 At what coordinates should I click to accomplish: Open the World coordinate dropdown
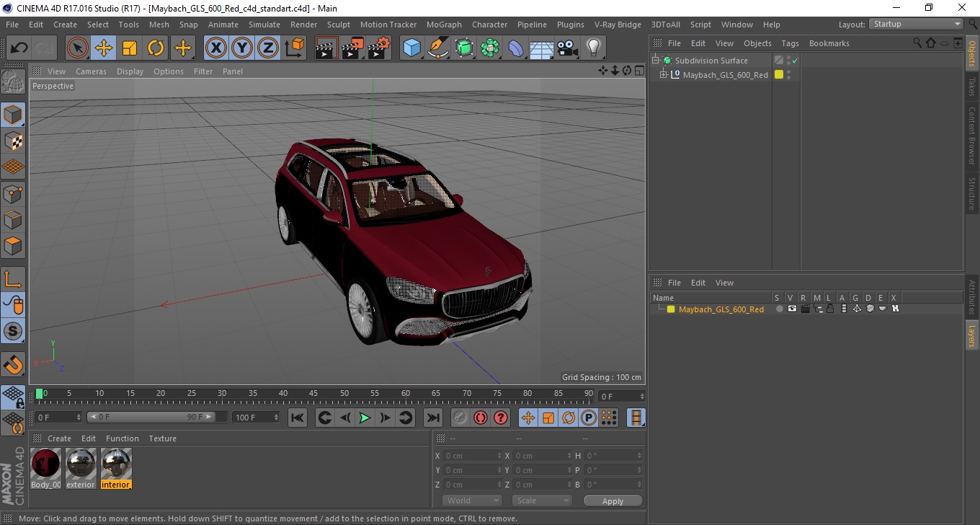[x=473, y=500]
